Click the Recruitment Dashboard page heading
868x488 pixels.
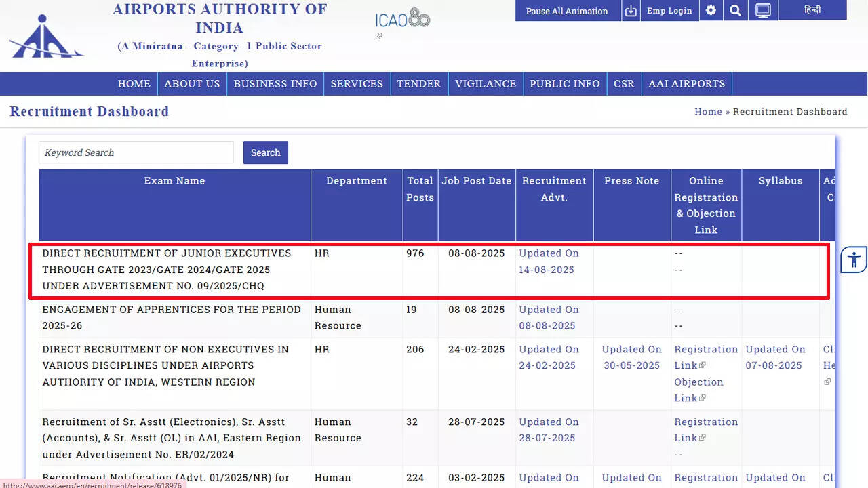(90, 112)
